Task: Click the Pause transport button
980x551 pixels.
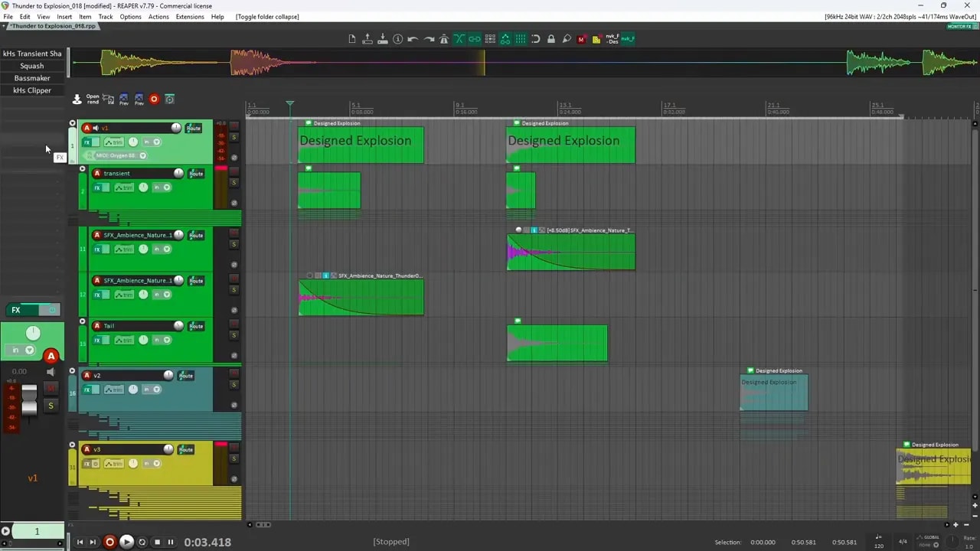Action: 171,542
